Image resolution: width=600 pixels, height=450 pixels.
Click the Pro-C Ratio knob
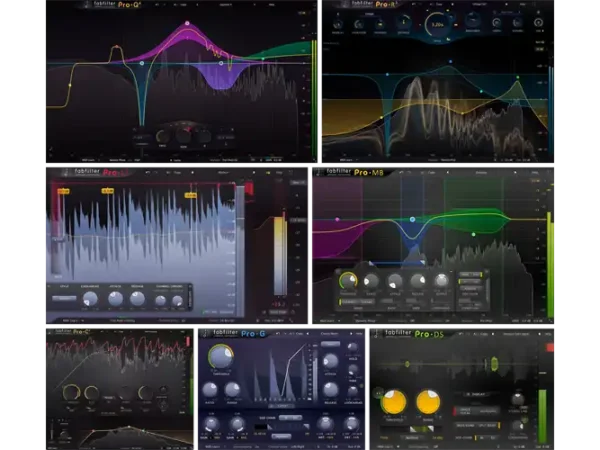(x=91, y=393)
